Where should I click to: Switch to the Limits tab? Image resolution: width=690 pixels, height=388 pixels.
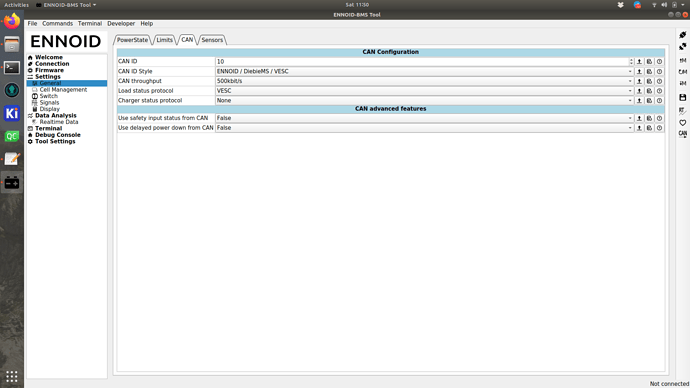pyautogui.click(x=165, y=40)
